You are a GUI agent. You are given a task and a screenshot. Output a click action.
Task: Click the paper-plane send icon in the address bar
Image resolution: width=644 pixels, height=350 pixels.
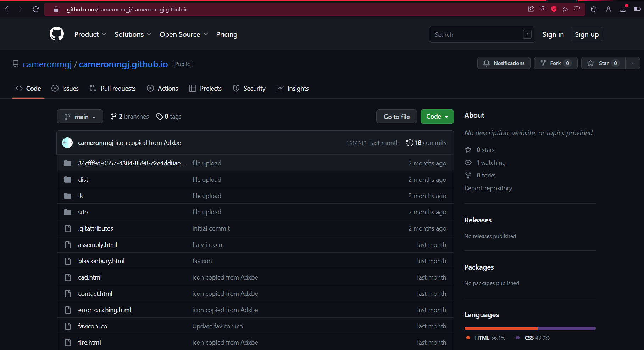point(566,9)
